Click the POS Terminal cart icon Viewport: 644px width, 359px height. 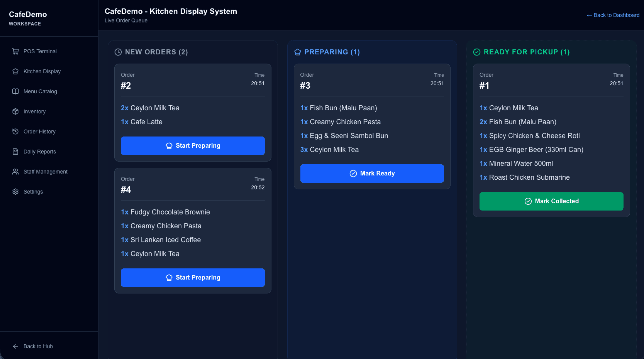[15, 51]
